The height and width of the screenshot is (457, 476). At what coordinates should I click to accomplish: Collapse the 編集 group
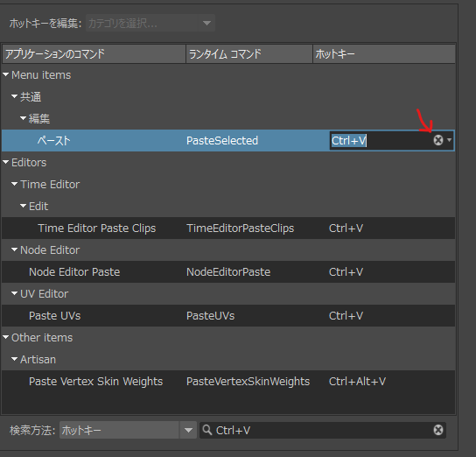pos(23,118)
